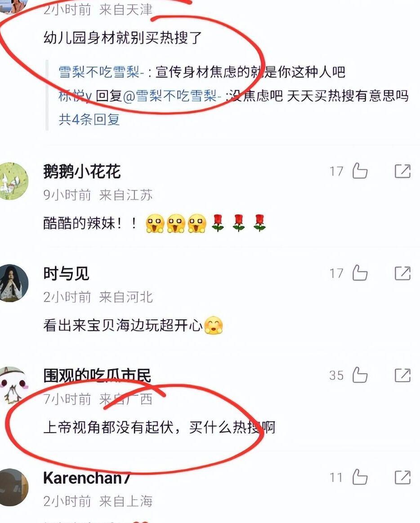This screenshot has height=523, width=420.
Task: Select comment text 幼儿园身材就别买热搜了
Action: coord(123,37)
